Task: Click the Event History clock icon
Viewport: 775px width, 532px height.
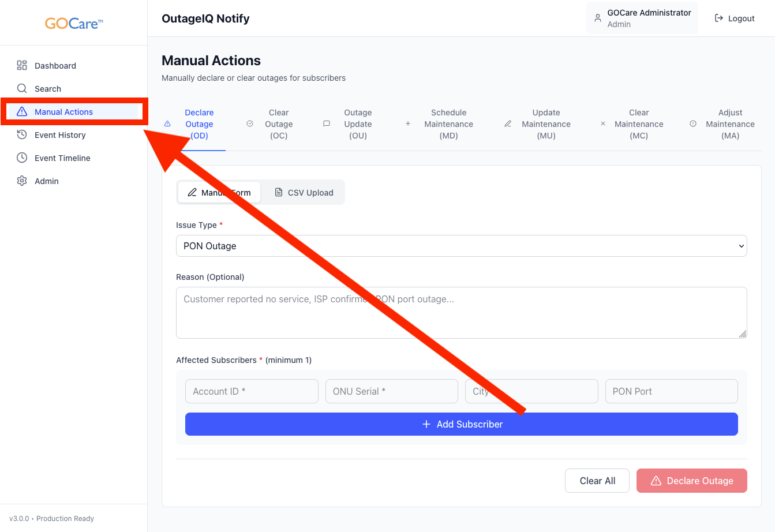Action: click(x=22, y=135)
